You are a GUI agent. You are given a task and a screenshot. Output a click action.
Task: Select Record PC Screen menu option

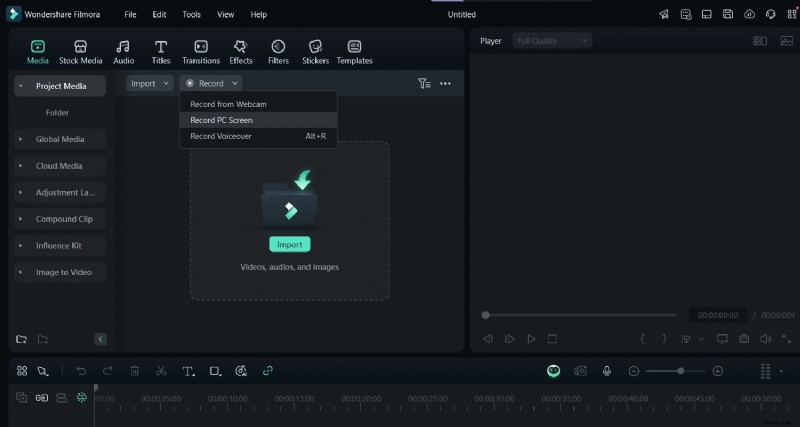(x=221, y=120)
